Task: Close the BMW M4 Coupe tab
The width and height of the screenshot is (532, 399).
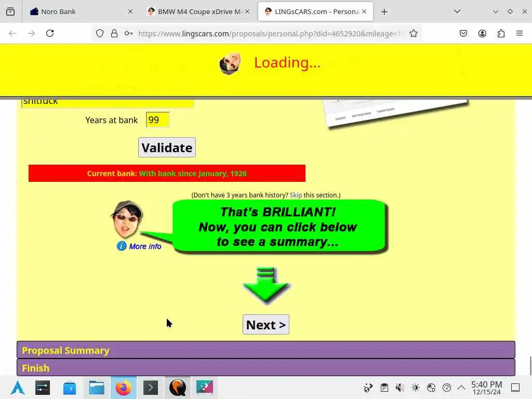Action: click(x=247, y=11)
